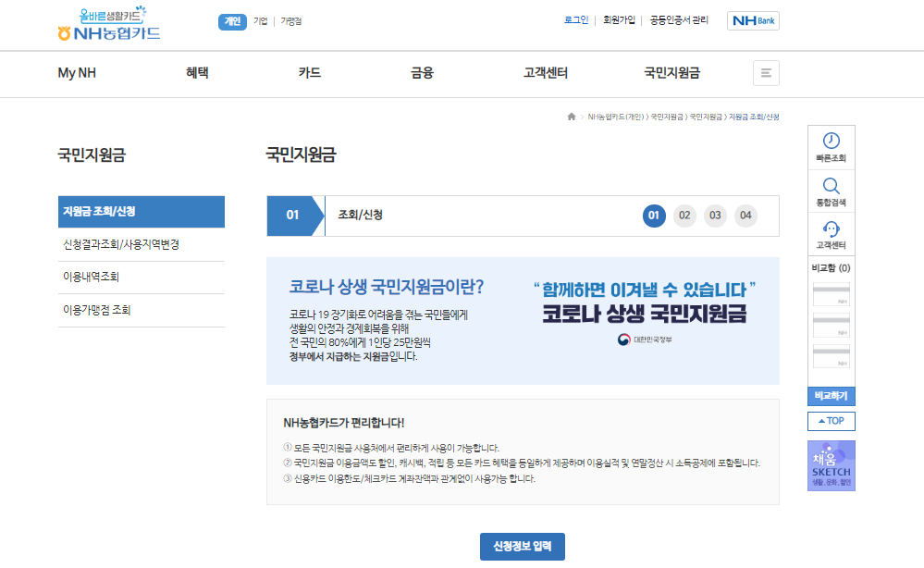
Task: Switch to 기업 customer type
Action: [261, 21]
